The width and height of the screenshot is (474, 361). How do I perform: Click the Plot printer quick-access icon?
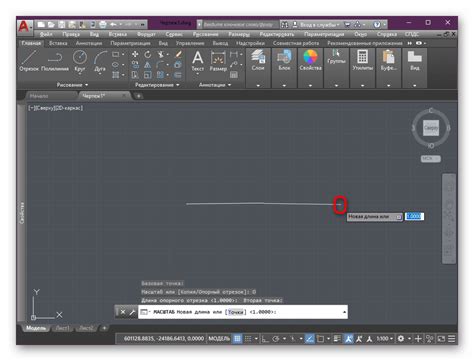[x=103, y=24]
